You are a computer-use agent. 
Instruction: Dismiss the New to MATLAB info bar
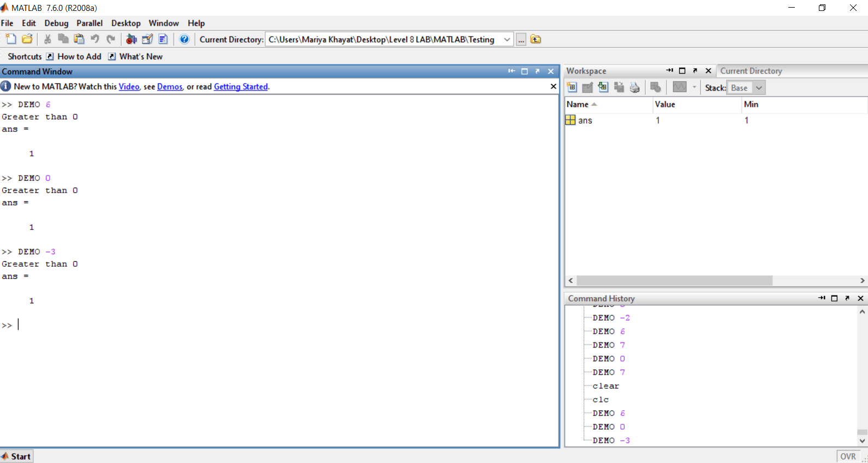(554, 86)
